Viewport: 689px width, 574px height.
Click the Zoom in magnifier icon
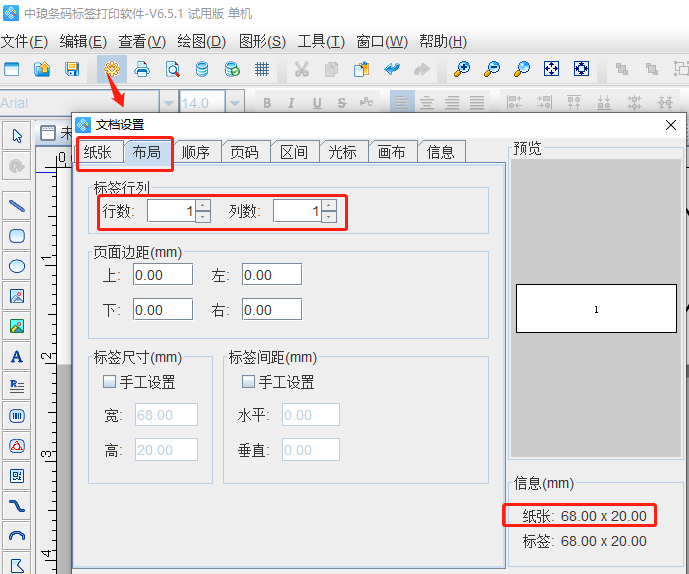pyautogui.click(x=462, y=69)
